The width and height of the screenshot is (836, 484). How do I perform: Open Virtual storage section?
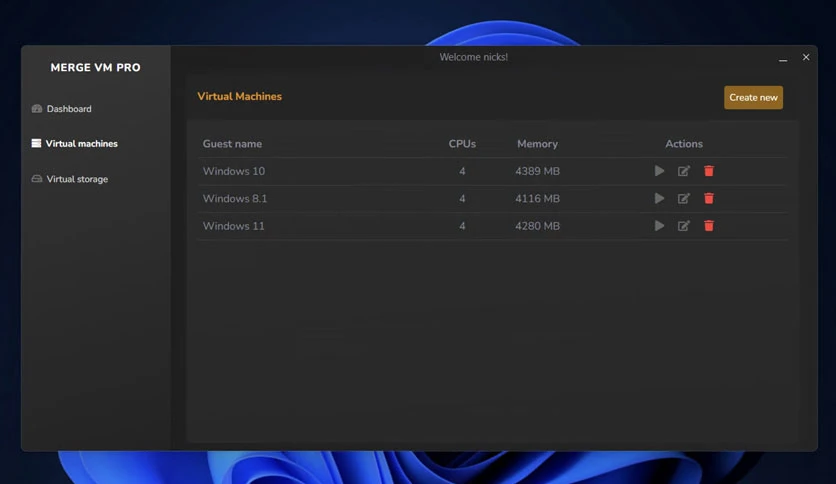(77, 179)
